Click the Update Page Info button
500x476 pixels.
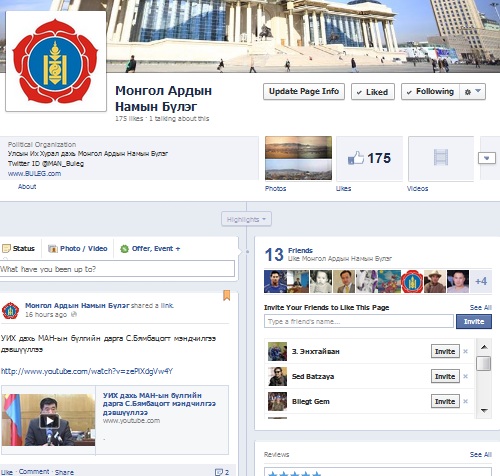(x=304, y=91)
